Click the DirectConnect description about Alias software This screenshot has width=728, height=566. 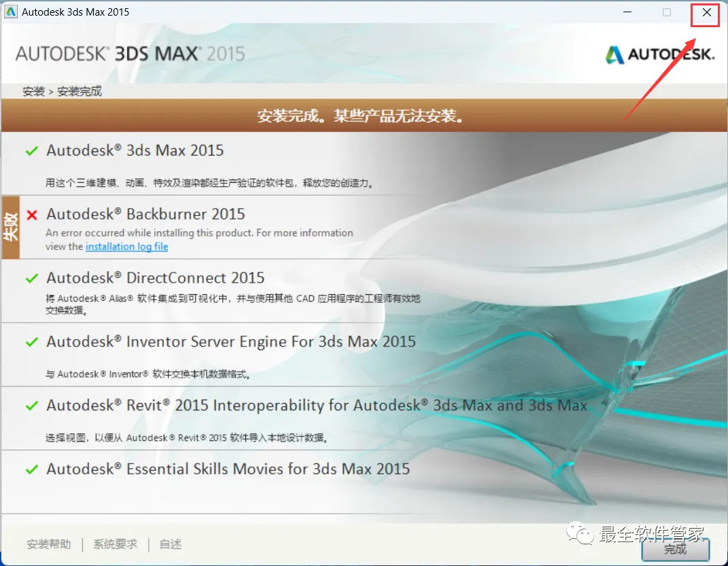[x=232, y=304]
